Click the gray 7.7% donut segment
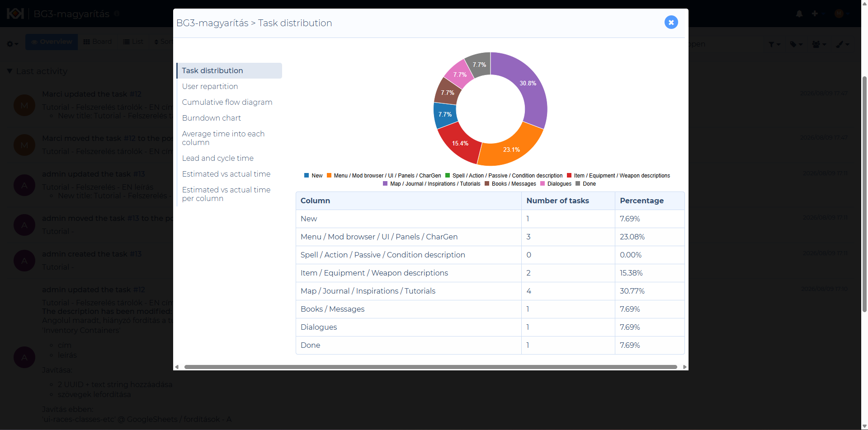The image size is (868, 430). [x=479, y=65]
